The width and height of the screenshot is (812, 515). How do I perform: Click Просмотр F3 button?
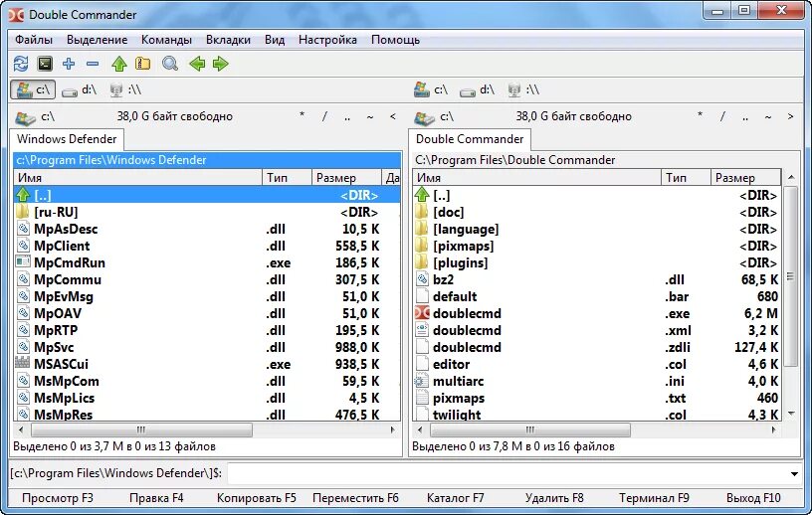(x=58, y=498)
